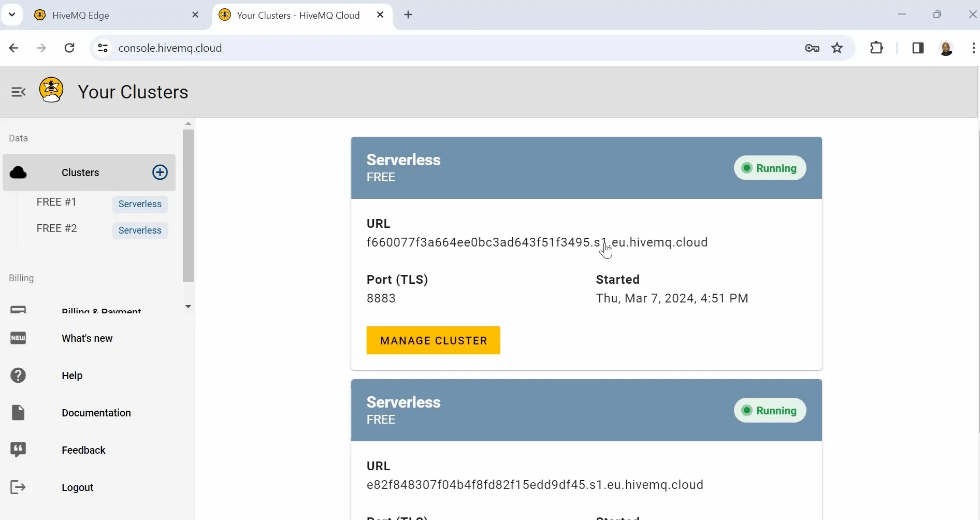
Task: Click the e82f848307f04b4f cluster URL
Action: pos(535,485)
